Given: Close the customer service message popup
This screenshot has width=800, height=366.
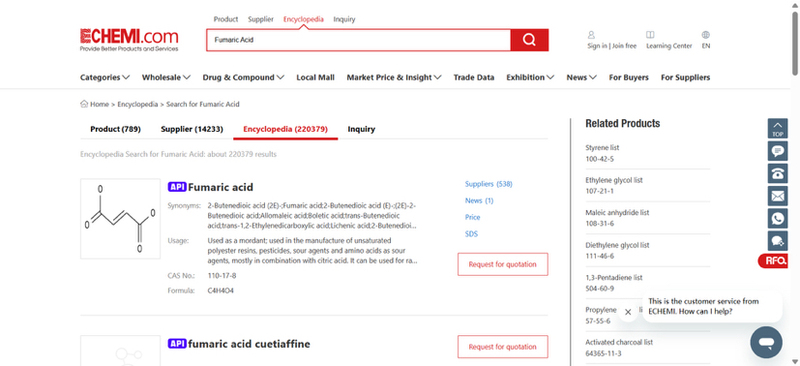Looking at the screenshot, I should pyautogui.click(x=628, y=312).
